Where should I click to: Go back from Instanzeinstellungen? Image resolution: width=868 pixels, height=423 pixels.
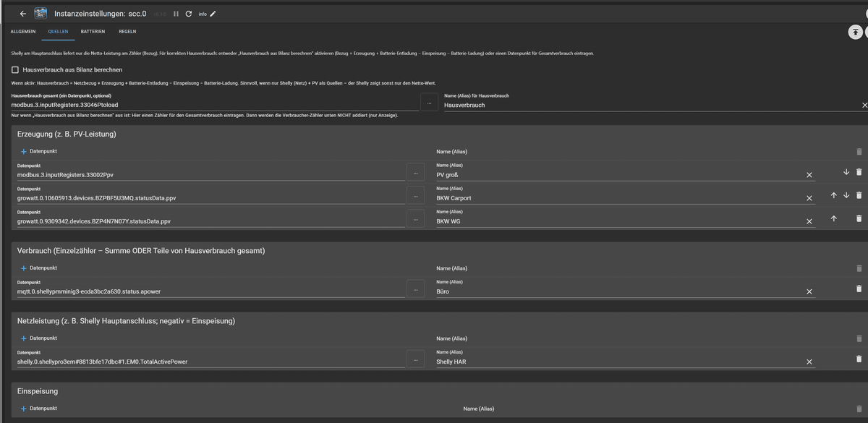point(22,13)
